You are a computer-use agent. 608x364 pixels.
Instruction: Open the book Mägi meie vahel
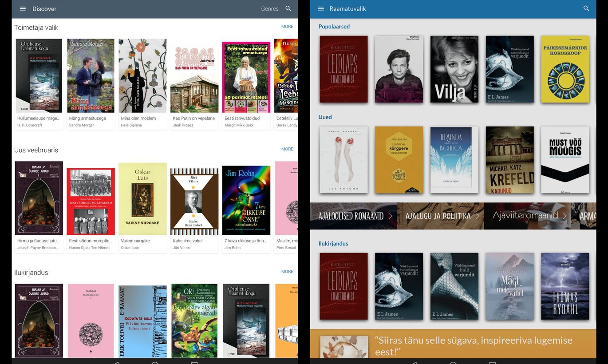(510, 286)
